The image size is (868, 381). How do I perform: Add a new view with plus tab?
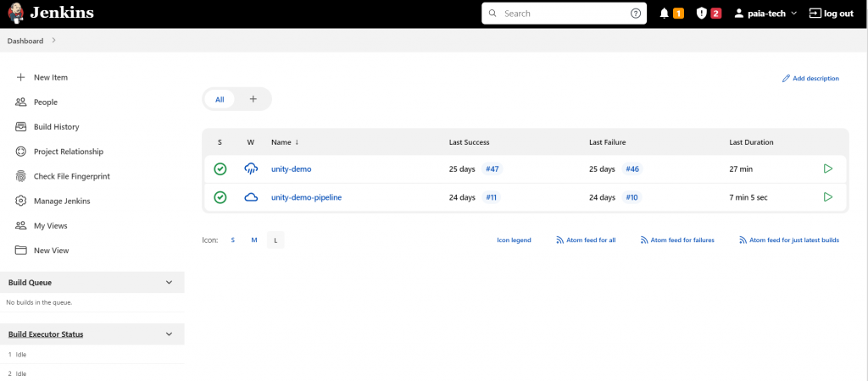(x=253, y=99)
